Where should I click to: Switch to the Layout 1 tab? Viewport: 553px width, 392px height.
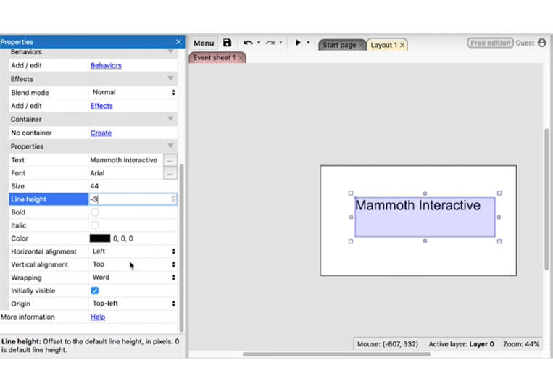(x=383, y=45)
